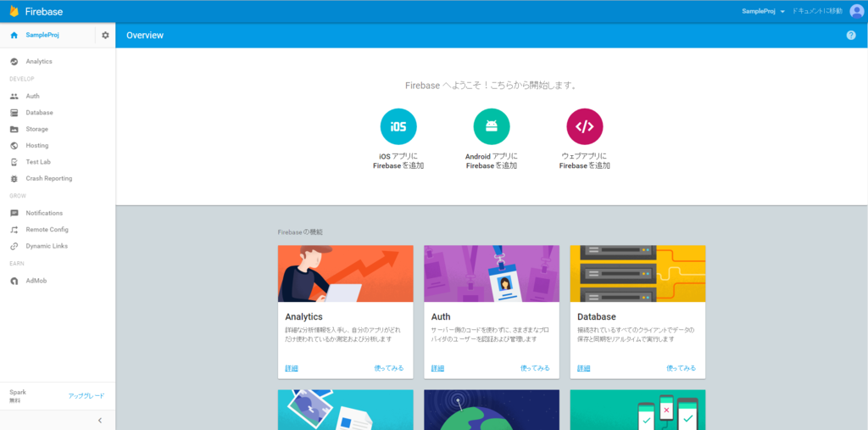868x430 pixels.
Task: Click 詳細 on the Database card
Action: [x=583, y=368]
